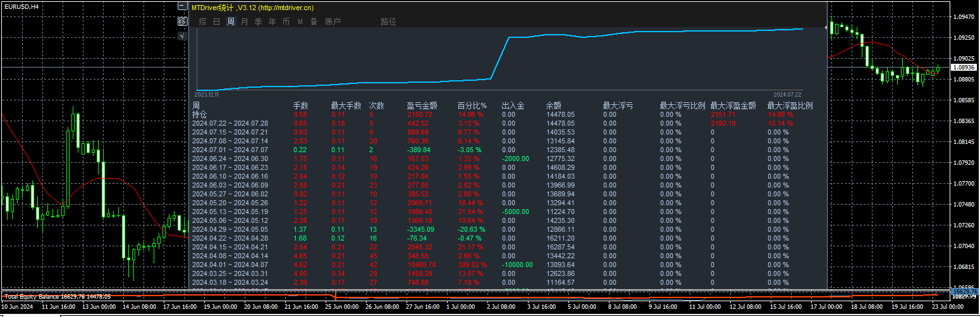This screenshot has height=317, width=980.
Task: Click the MTDriver统计 V3.12 title link
Action: (x=252, y=8)
